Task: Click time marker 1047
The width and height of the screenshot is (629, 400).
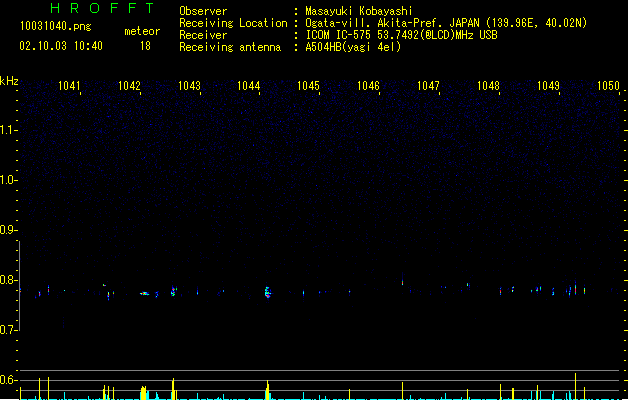Action: pyautogui.click(x=428, y=86)
